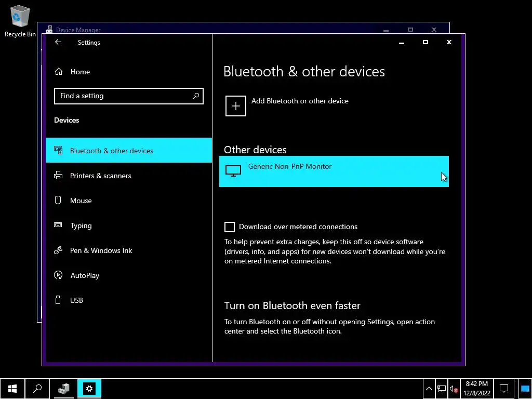Click the mouse icon in sidebar
Image resolution: width=532 pixels, height=399 pixels.
(58, 200)
